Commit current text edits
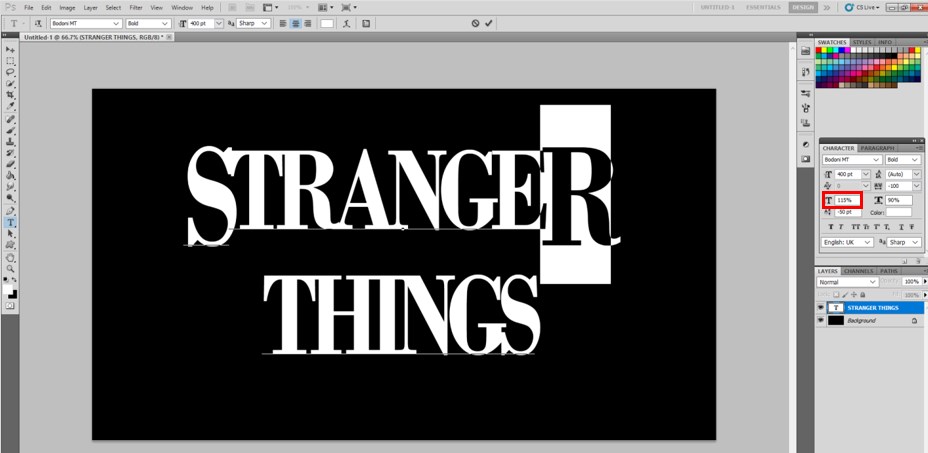The height and width of the screenshot is (453, 928). (488, 23)
